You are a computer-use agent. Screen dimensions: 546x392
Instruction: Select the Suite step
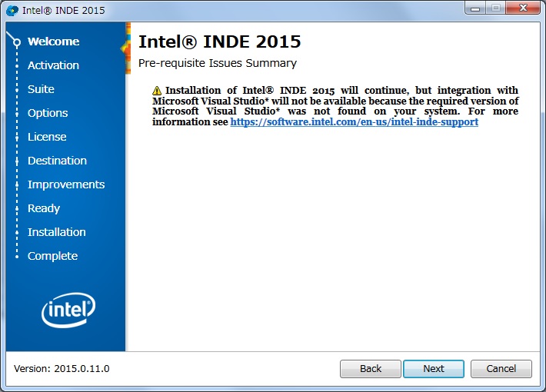[41, 89]
